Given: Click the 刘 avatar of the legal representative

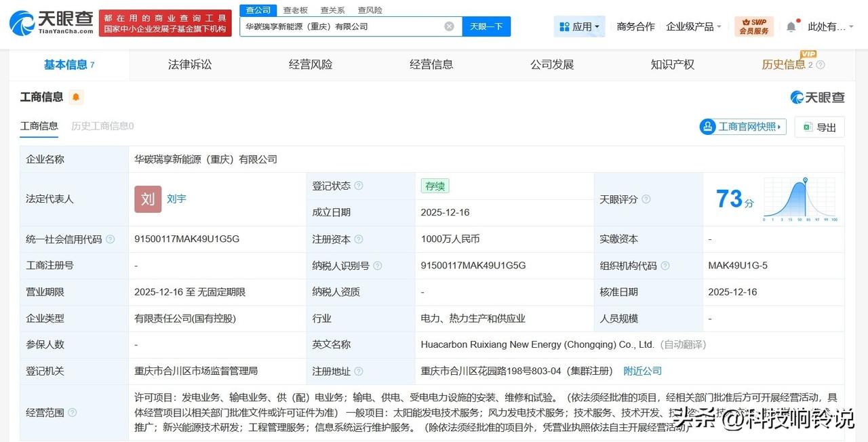Looking at the screenshot, I should pos(147,199).
